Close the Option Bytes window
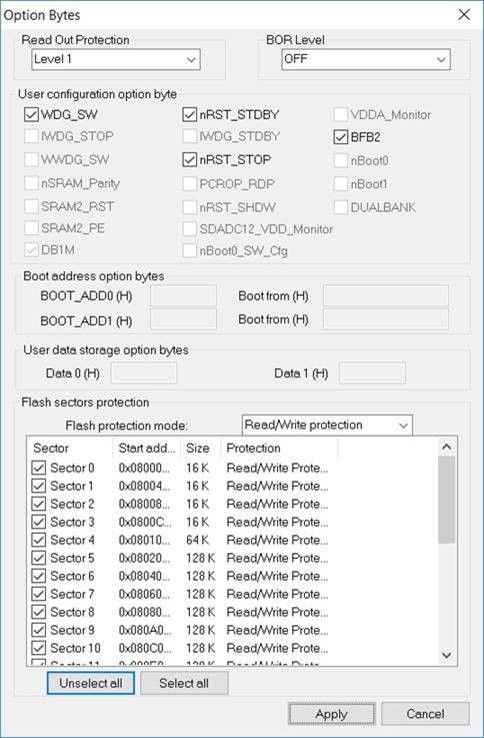This screenshot has width=484, height=738. (464, 15)
